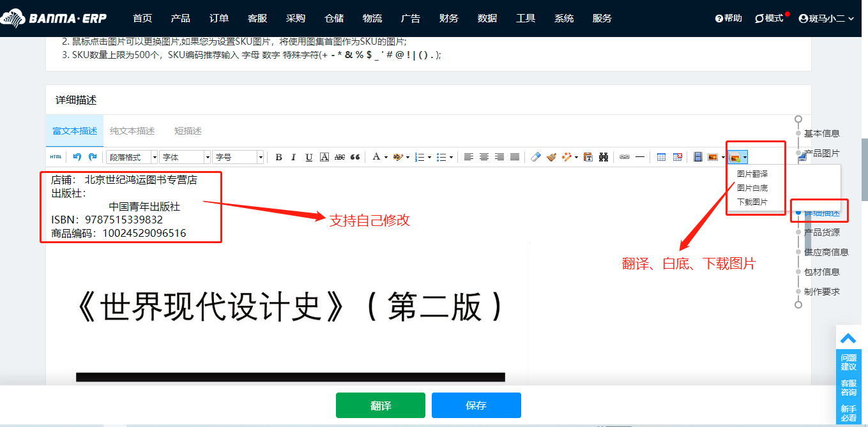Insert a blockquote

[x=355, y=157]
